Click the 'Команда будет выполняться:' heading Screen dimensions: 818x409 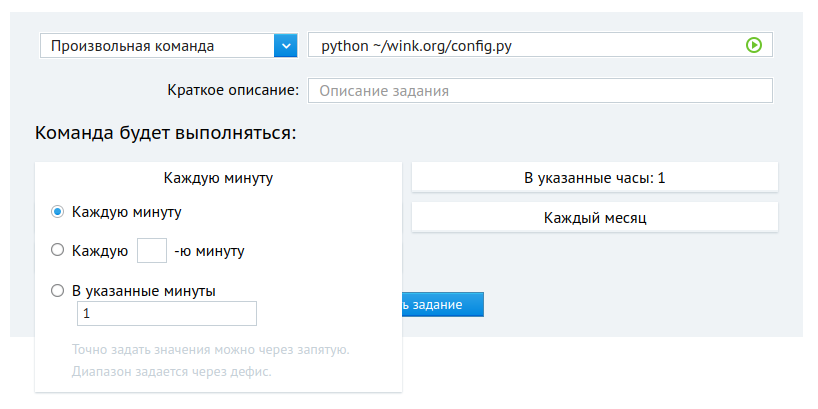(165, 133)
